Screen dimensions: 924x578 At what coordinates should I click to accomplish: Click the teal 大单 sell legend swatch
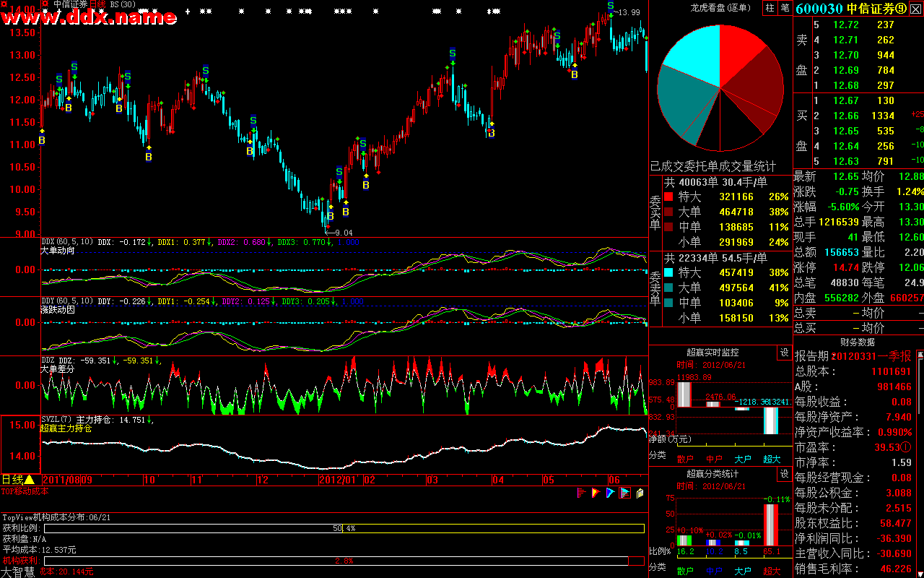click(668, 288)
